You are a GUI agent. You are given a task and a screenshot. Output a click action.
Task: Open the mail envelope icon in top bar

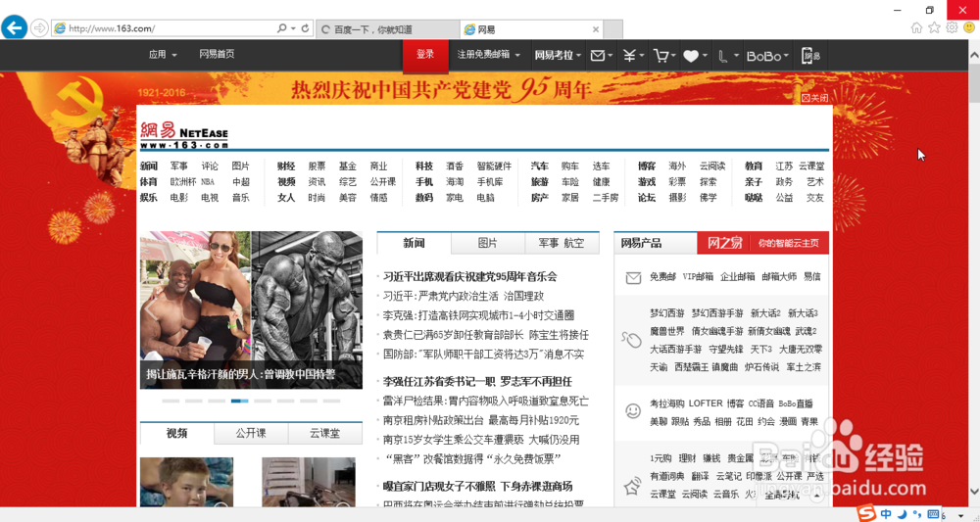click(598, 56)
